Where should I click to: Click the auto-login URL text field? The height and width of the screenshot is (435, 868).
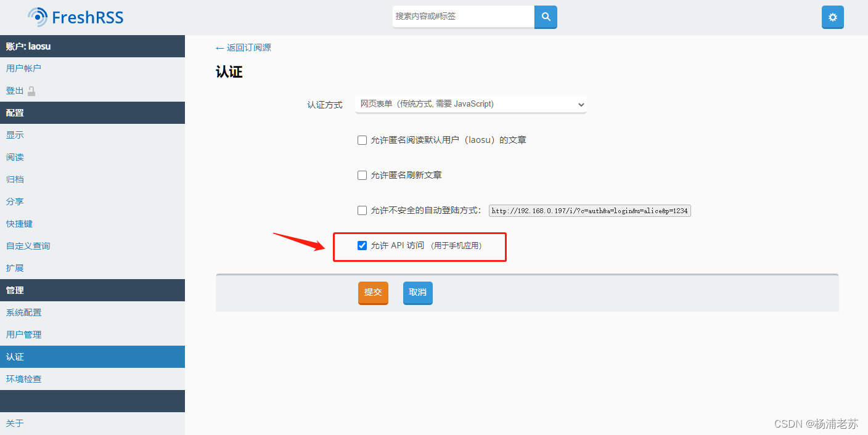589,210
